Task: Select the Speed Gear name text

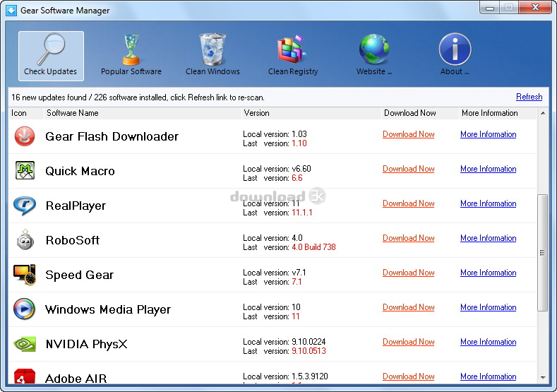Action: [79, 275]
